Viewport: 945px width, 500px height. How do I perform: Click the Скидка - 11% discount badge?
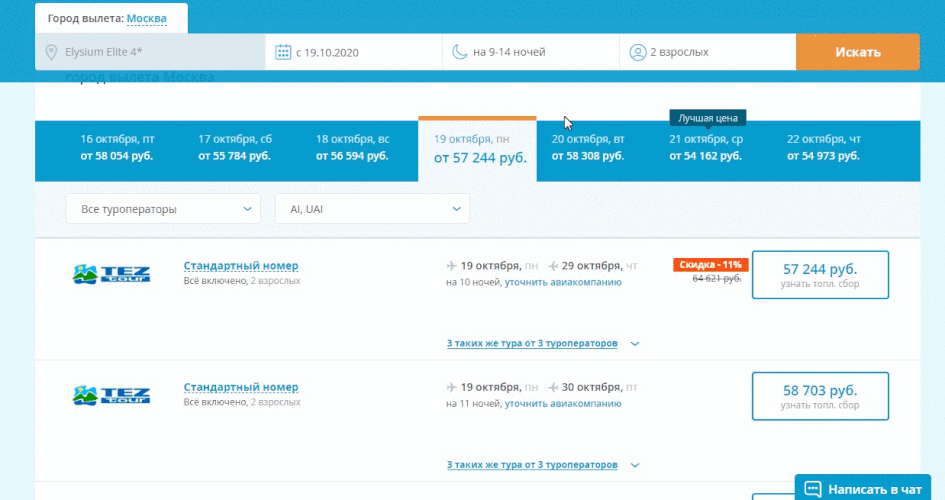pos(710,265)
